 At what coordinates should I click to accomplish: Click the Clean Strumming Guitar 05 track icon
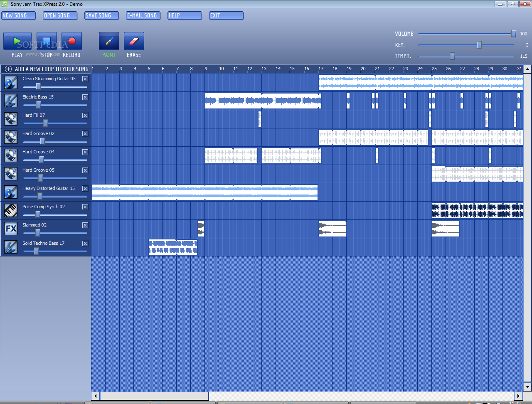click(x=11, y=82)
